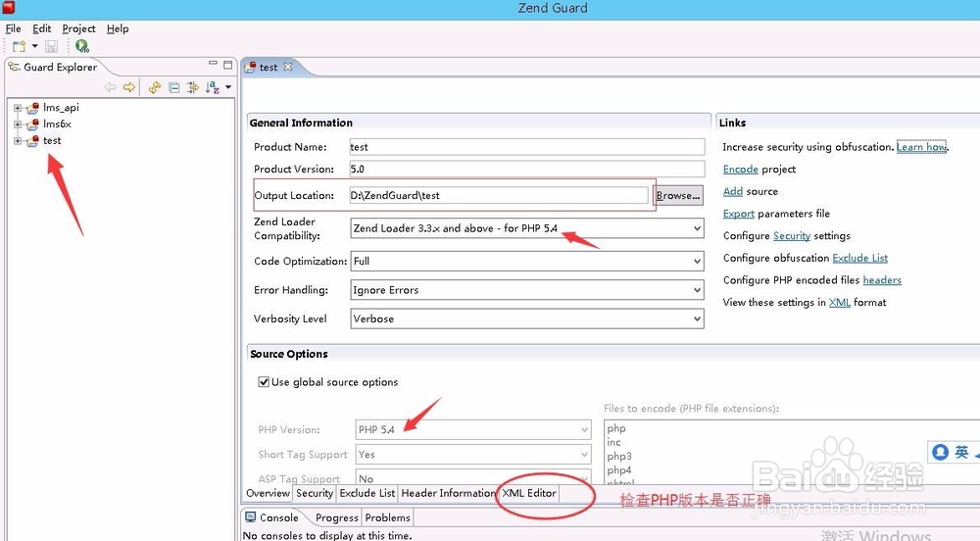Click the Guard Explorer tab icon
Viewport: 980px width, 541px height.
14,67
